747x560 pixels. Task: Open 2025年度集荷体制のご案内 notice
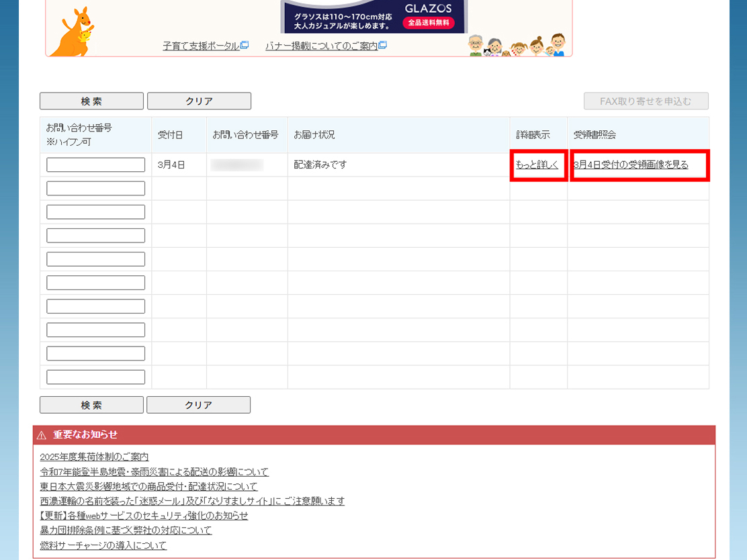(94, 457)
